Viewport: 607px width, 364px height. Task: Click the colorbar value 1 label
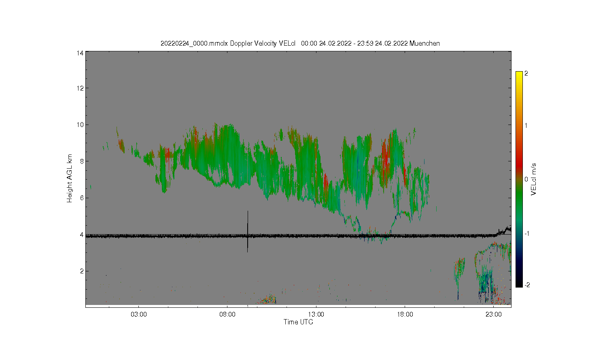pyautogui.click(x=526, y=125)
